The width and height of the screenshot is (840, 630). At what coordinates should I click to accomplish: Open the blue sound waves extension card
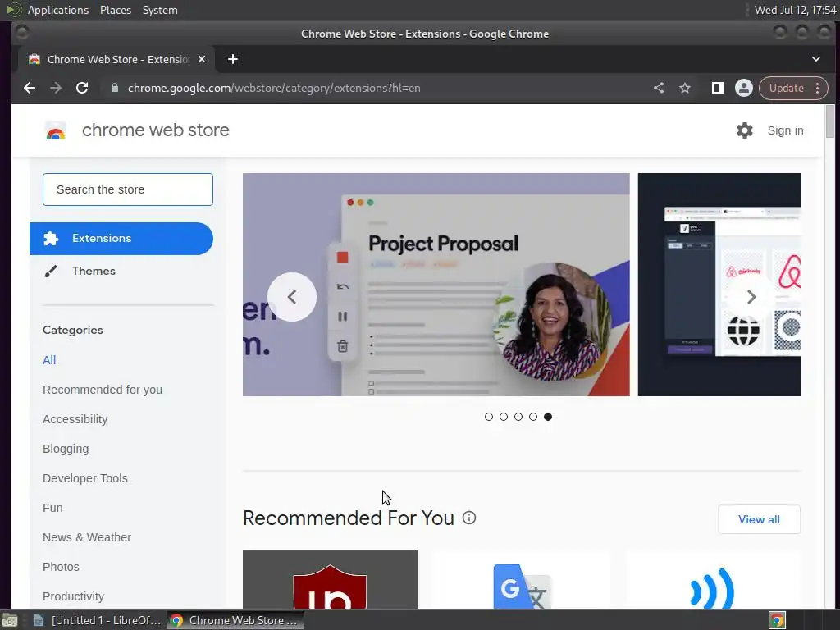point(713,580)
